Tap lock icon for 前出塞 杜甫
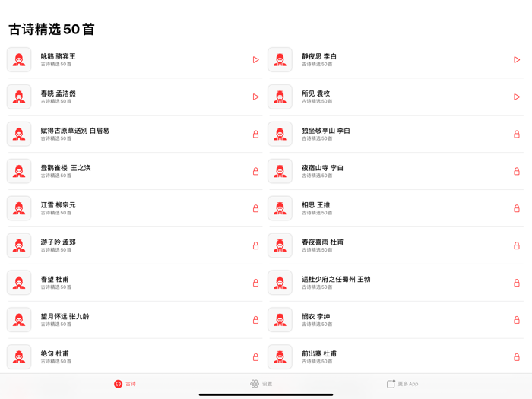 point(517,357)
